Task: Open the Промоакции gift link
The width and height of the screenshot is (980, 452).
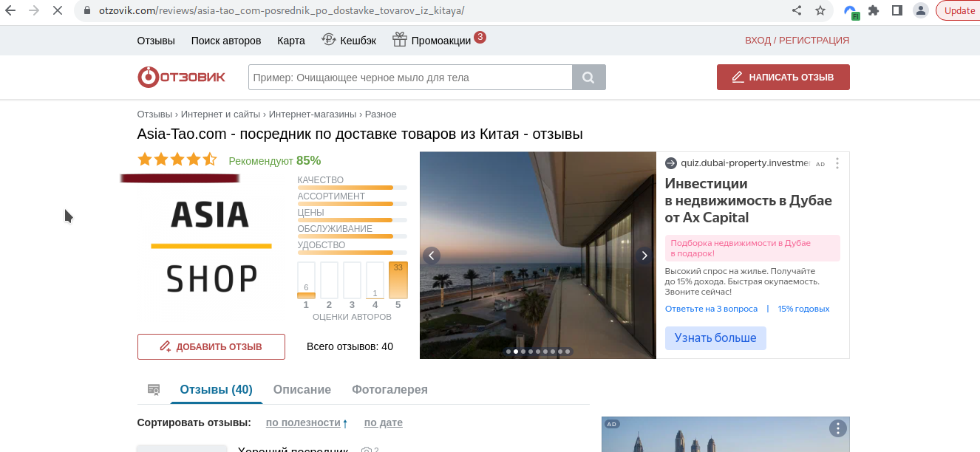Action: (x=432, y=41)
